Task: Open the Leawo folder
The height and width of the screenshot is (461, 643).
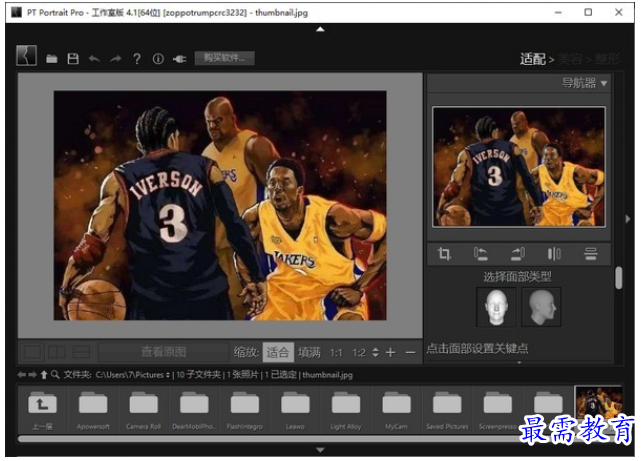Action: (295, 410)
